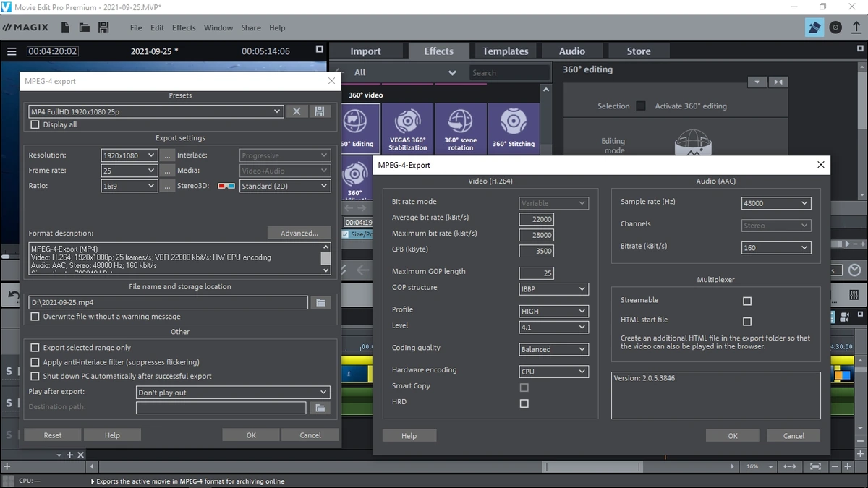Cancel the MPEG-4-Export advanced dialog

[x=793, y=436]
